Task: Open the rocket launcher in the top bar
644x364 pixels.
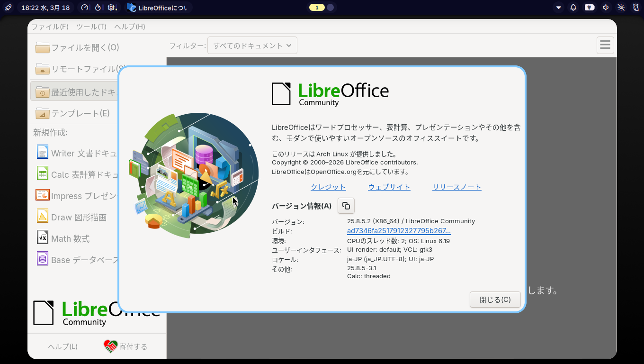Action: (x=8, y=8)
